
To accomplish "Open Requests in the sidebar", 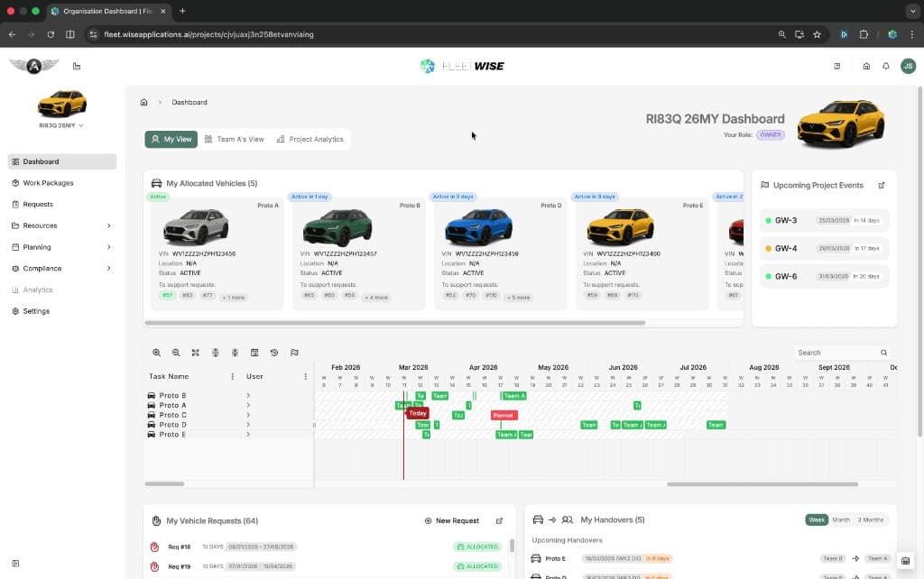I will [62, 204].
